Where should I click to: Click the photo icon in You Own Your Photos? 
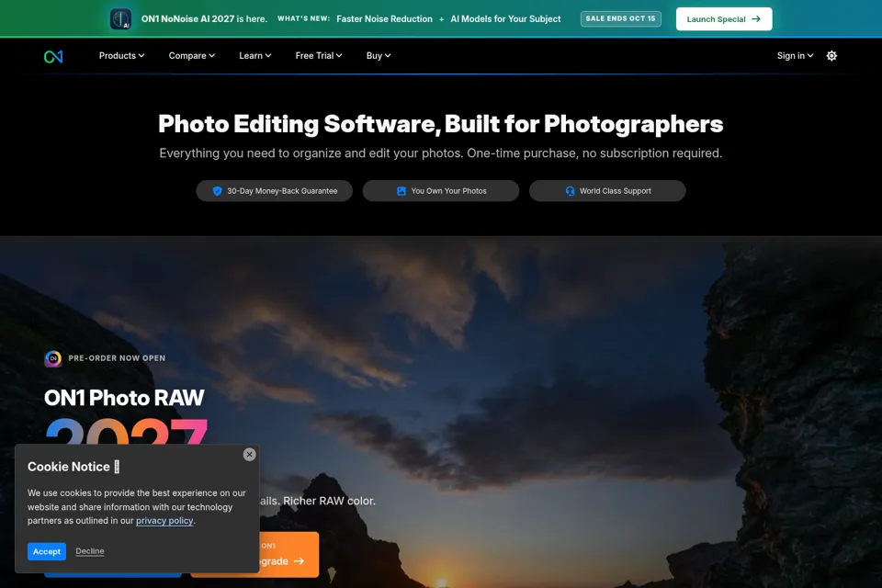click(x=401, y=191)
